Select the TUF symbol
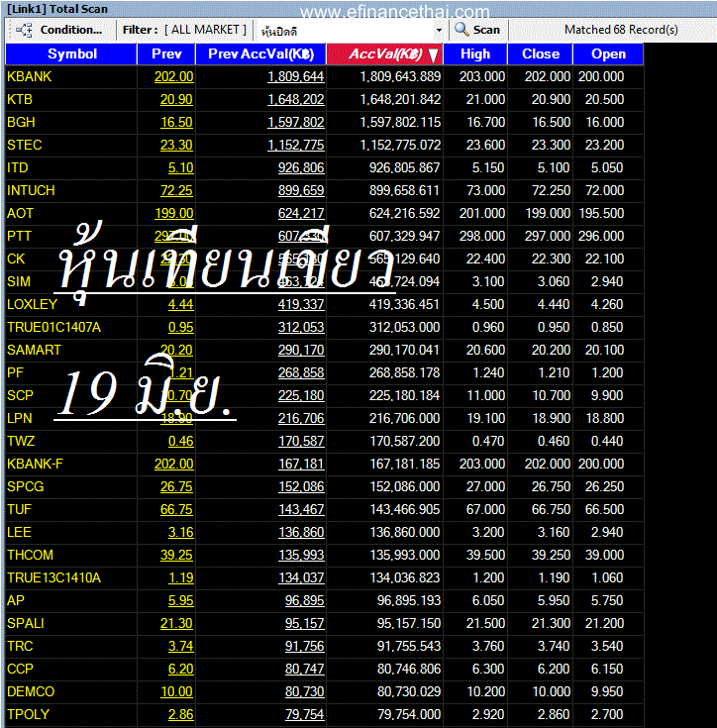This screenshot has height=728, width=717. 19,509
